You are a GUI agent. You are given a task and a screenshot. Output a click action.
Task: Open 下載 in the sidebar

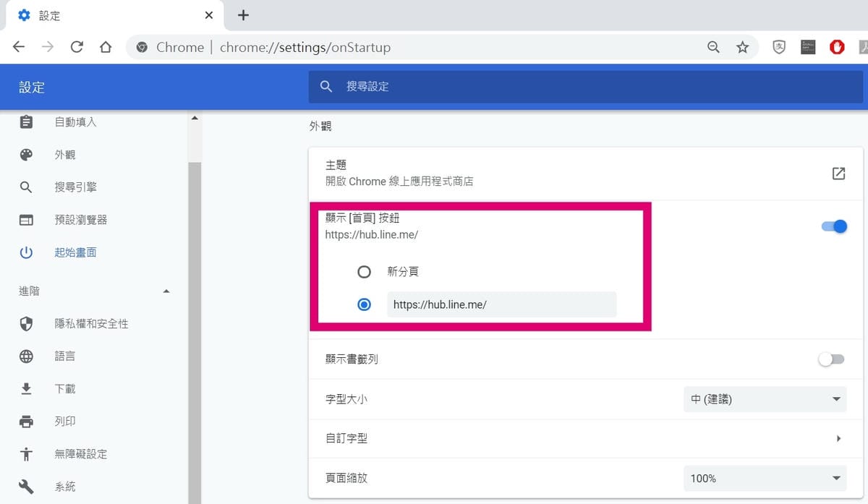tap(65, 389)
